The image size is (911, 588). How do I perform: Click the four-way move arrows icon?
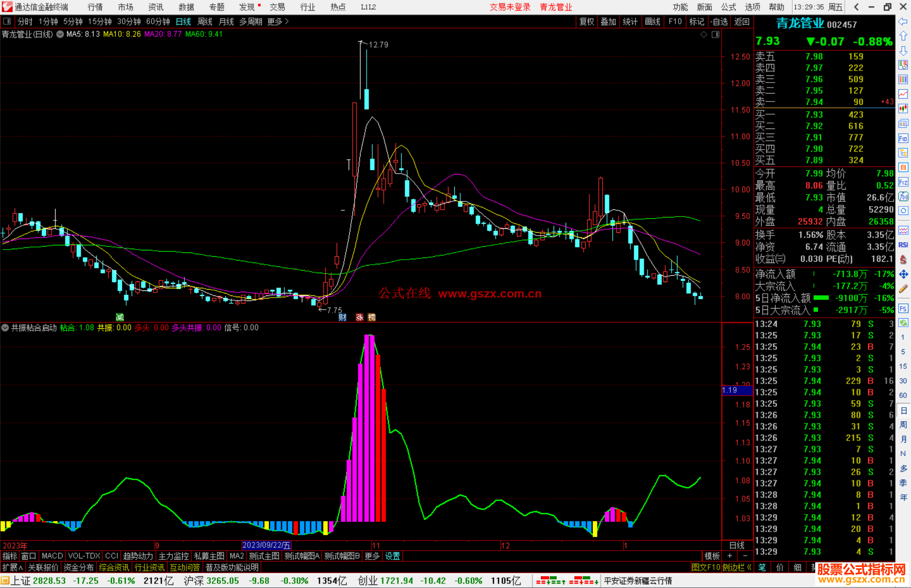coord(903,274)
